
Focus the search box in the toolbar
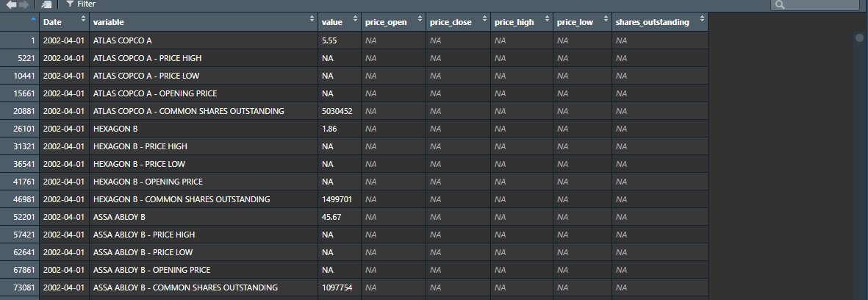coord(814,4)
